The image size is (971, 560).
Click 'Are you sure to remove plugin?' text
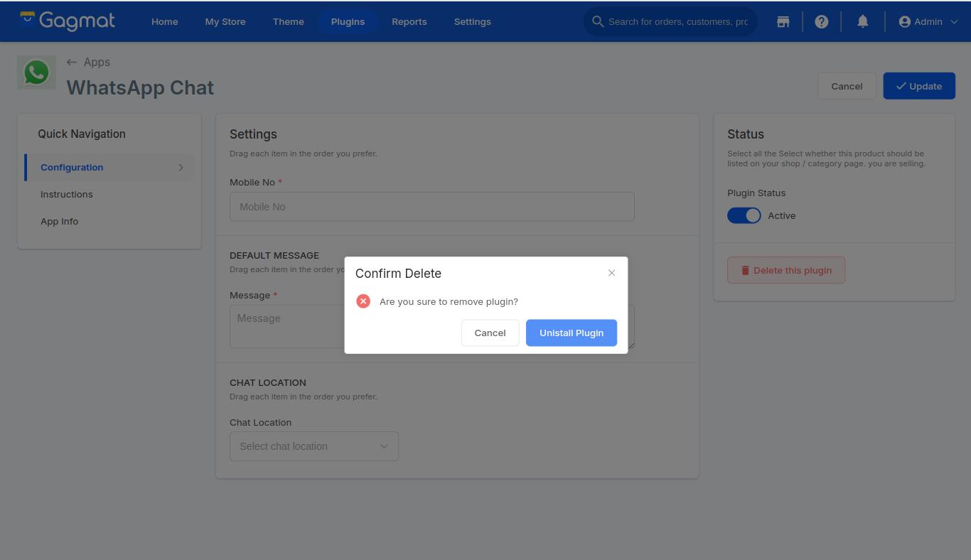tap(449, 302)
